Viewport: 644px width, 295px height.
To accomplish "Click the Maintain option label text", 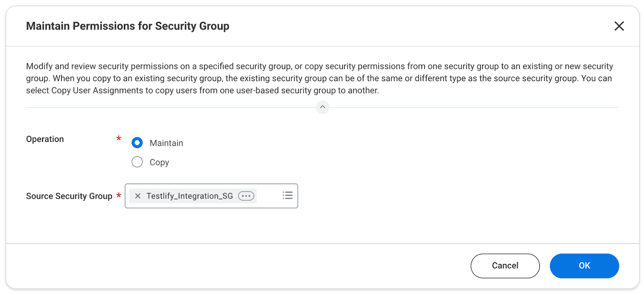I will pyautogui.click(x=166, y=143).
